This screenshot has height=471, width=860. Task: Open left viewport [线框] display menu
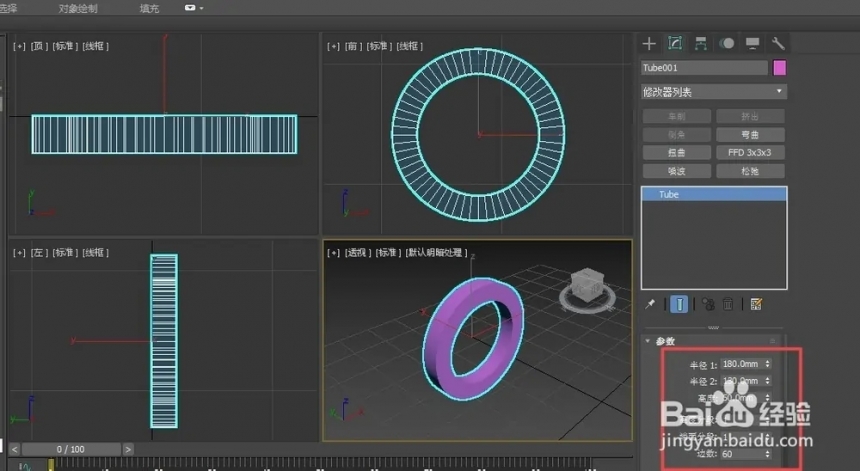pos(95,252)
